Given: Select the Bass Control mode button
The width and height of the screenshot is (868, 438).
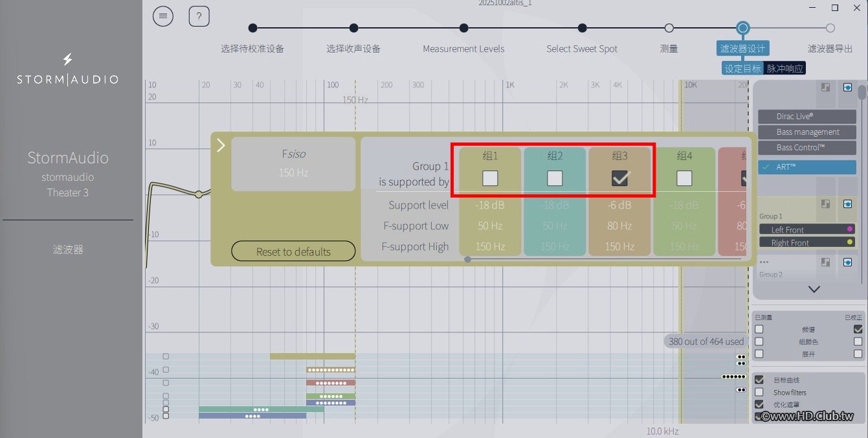Looking at the screenshot, I should pyautogui.click(x=807, y=147).
